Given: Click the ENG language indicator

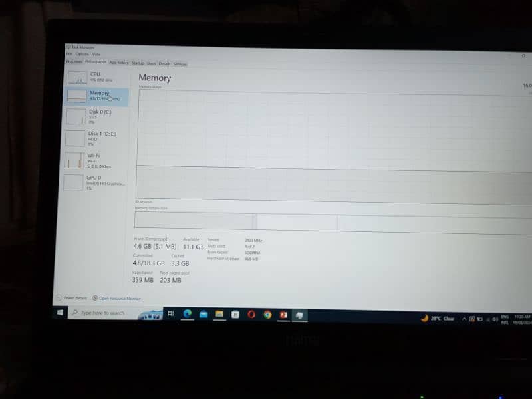Looking at the screenshot, I should (505, 319).
